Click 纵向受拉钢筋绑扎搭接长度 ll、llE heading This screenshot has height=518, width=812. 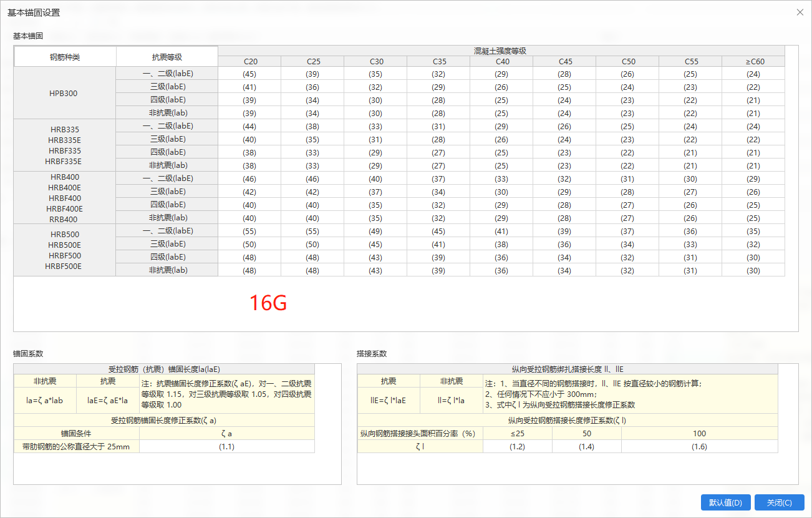[x=568, y=369]
